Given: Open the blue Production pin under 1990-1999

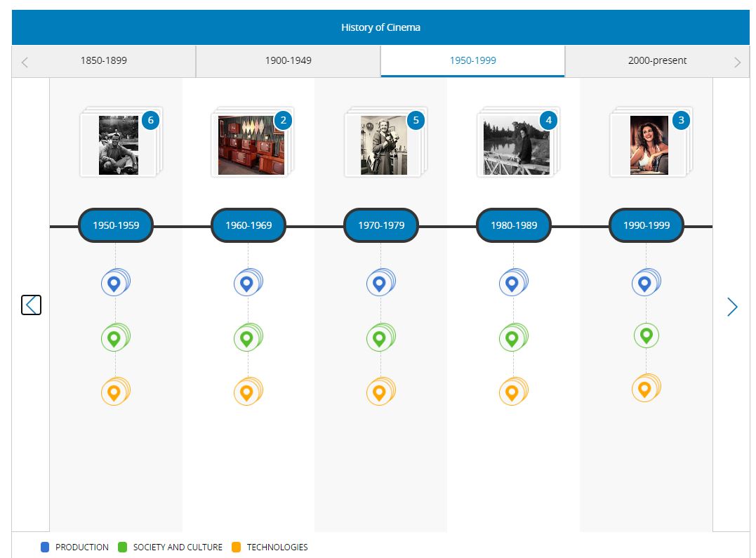Looking at the screenshot, I should point(646,283).
